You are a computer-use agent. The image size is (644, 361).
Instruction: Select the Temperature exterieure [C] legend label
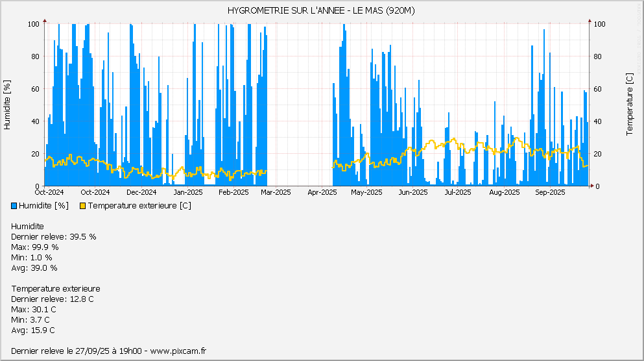(x=139, y=206)
